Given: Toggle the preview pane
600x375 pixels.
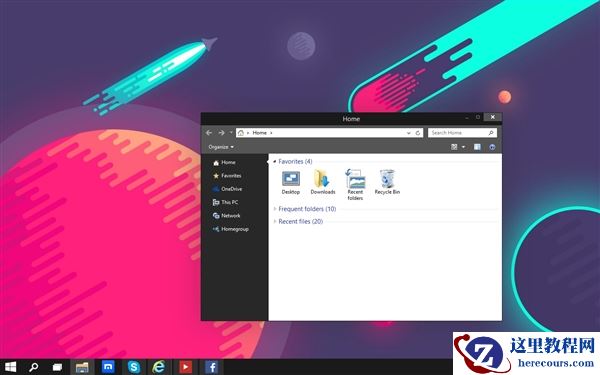Looking at the screenshot, I should (x=477, y=147).
